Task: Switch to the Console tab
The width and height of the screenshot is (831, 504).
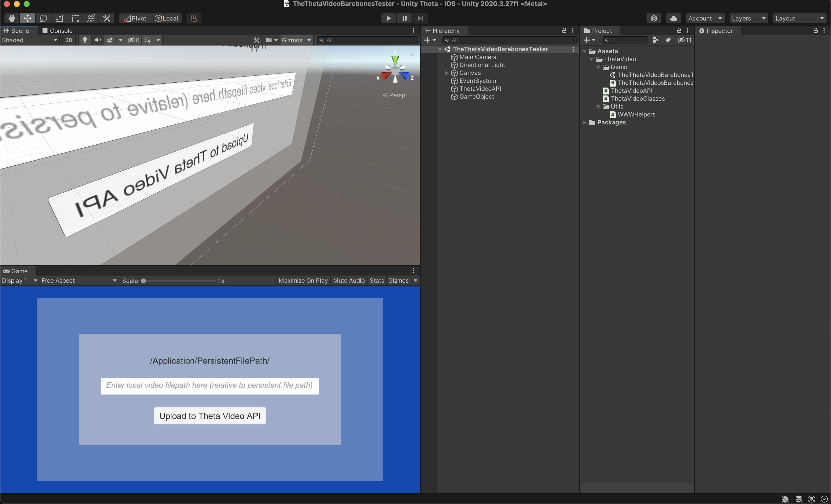Action: [57, 31]
